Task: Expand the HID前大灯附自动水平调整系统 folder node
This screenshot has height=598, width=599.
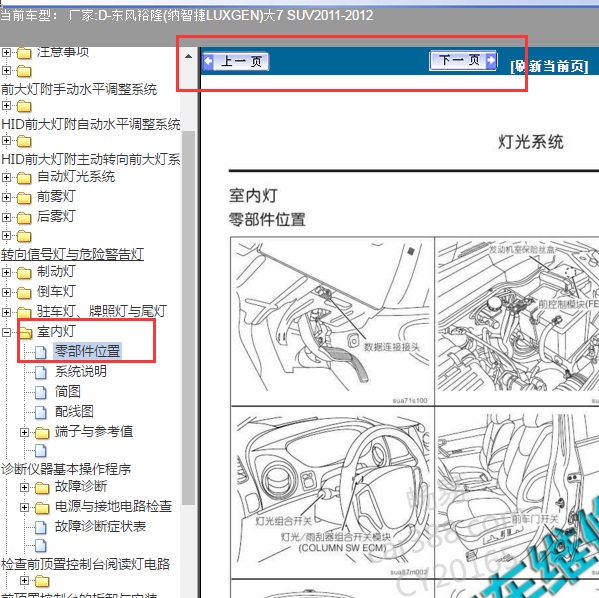Action: coord(6,105)
